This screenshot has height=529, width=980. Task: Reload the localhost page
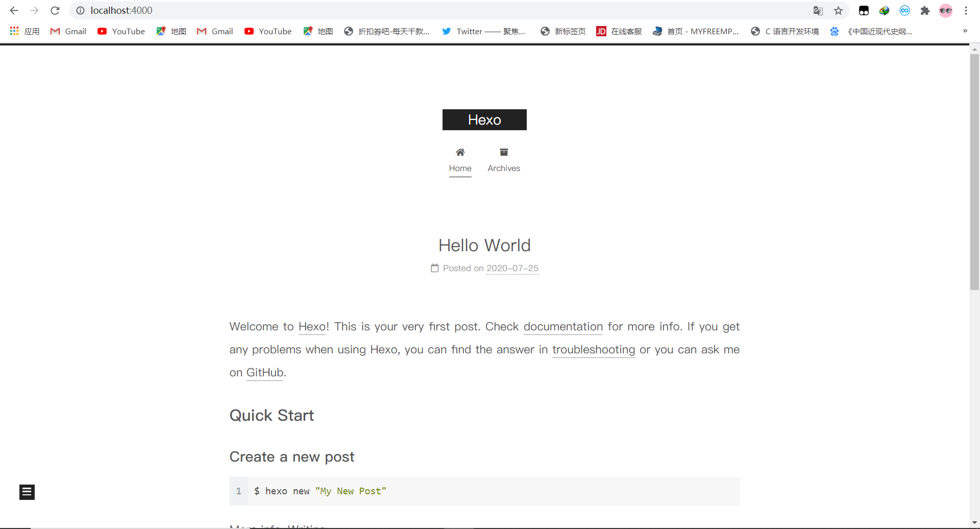(x=55, y=10)
